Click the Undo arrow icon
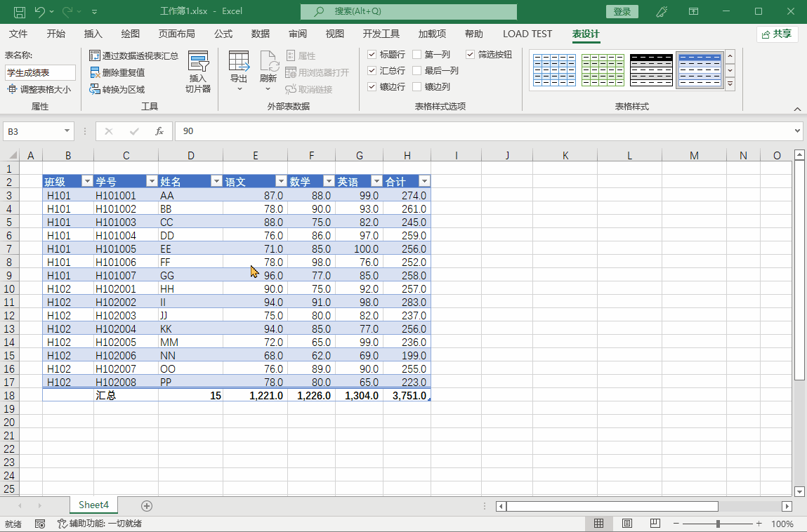Screen dimensions: 807x532 [40, 11]
